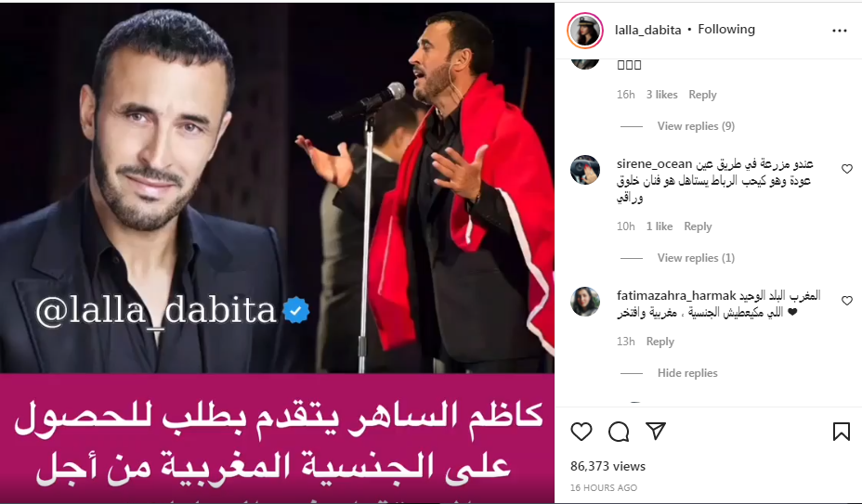Save post with bookmark icon
862x504 pixels.
coord(842,432)
